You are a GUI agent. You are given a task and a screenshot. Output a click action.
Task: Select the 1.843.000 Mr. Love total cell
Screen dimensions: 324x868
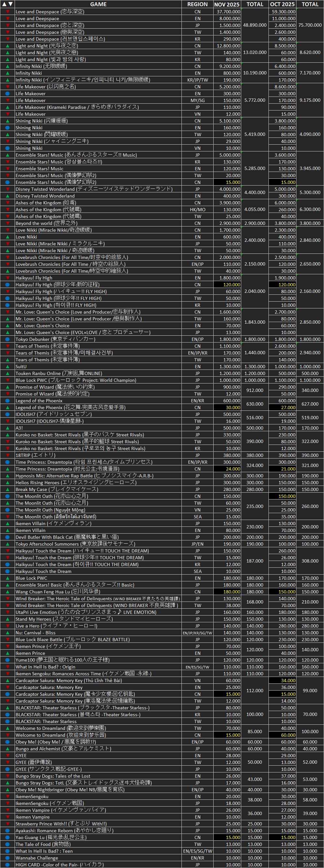click(255, 322)
